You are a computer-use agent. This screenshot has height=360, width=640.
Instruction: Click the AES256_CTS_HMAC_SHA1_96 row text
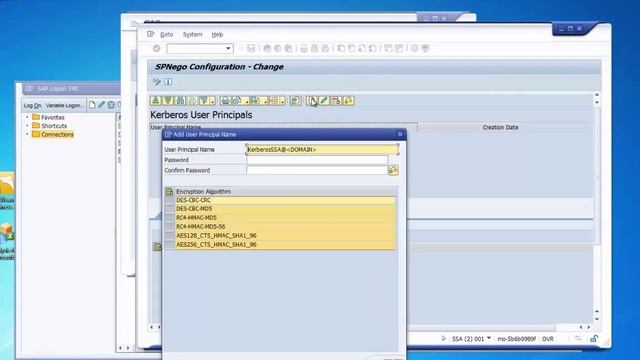(216, 244)
